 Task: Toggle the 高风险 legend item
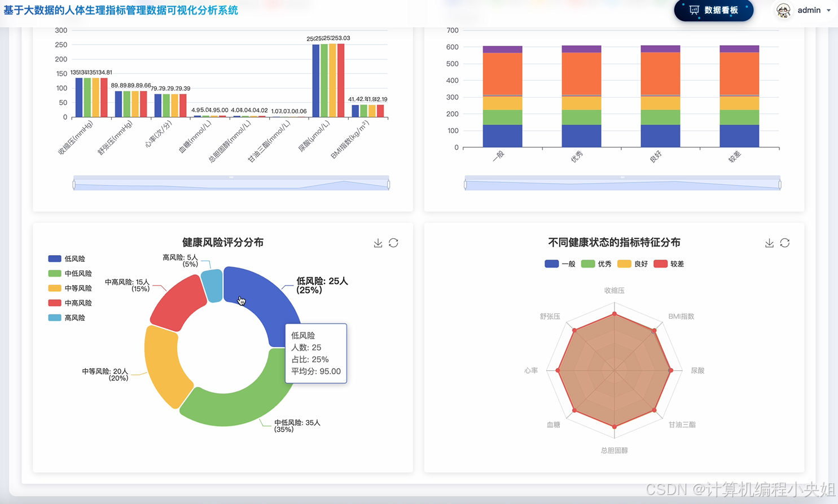[x=67, y=318]
